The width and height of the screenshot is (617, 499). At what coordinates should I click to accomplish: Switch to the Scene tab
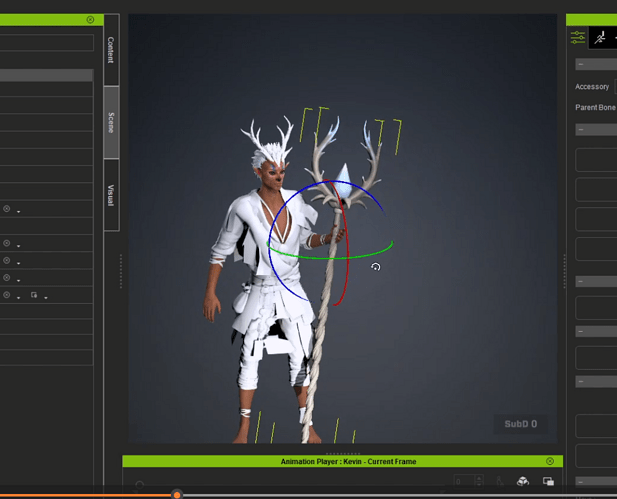(x=111, y=122)
